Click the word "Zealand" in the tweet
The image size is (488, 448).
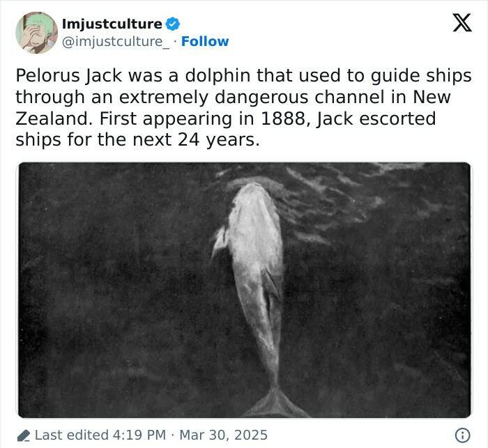pos(54,118)
